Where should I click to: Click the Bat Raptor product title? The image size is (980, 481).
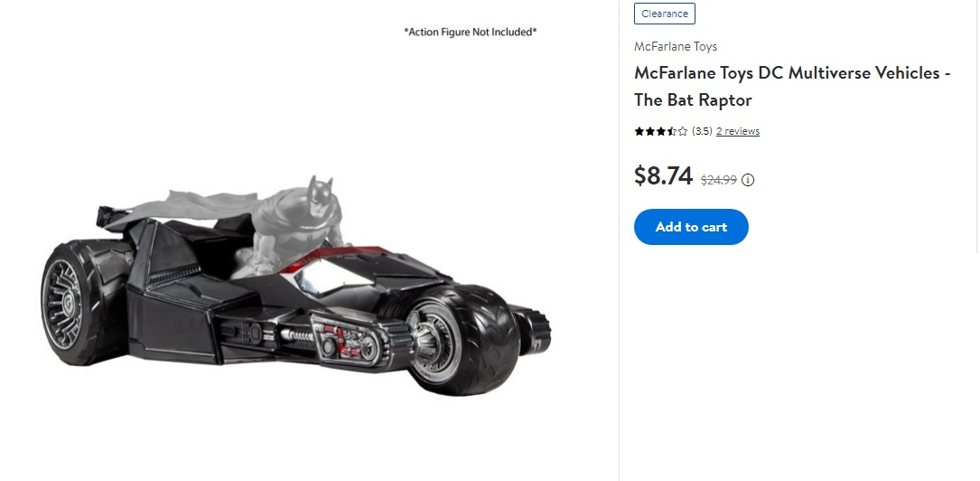[792, 86]
